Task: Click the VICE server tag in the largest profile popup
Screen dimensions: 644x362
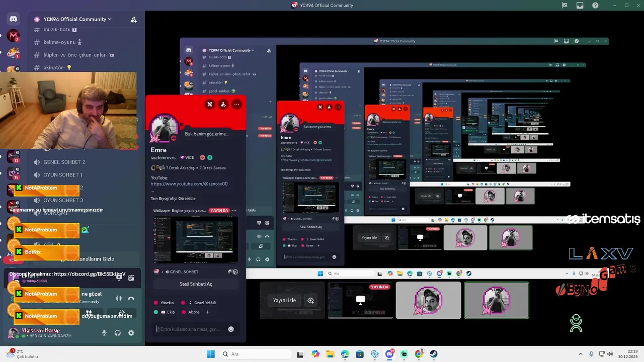Action: 187,157
